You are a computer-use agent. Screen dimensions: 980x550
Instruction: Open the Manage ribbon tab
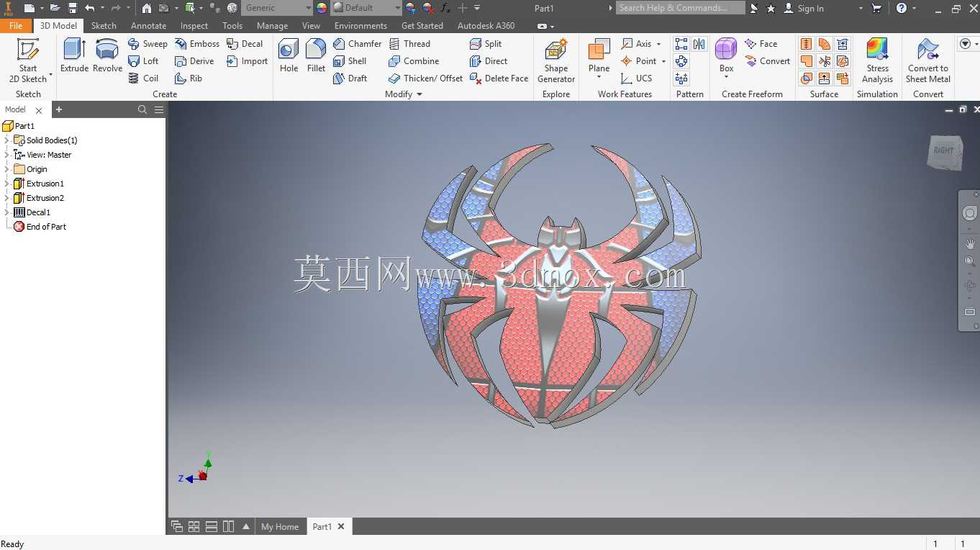[x=272, y=25]
